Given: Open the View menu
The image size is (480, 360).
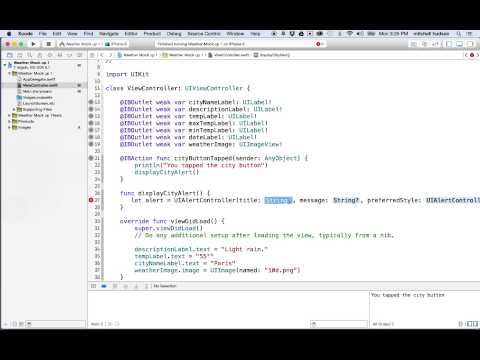Looking at the screenshot, I should 72,34.
